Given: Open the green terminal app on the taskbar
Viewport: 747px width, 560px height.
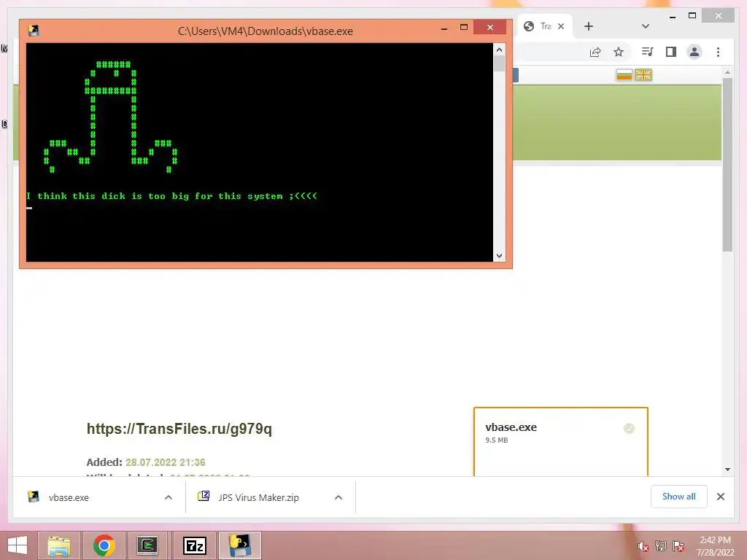Looking at the screenshot, I should pyautogui.click(x=148, y=545).
